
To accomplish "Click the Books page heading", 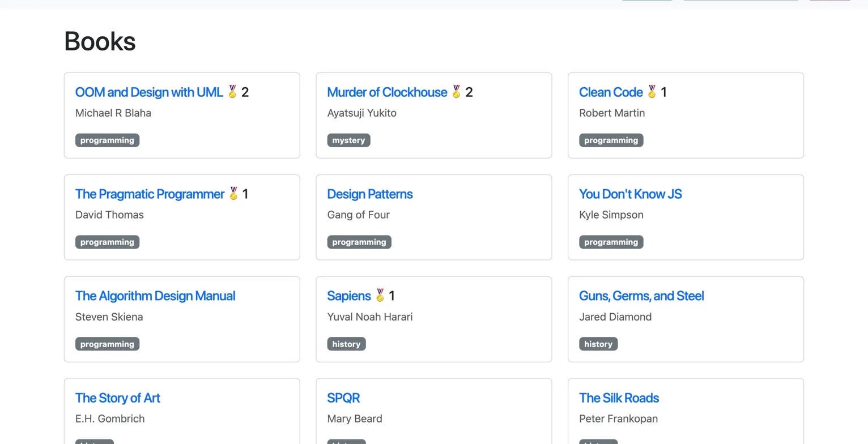I will tap(100, 41).
